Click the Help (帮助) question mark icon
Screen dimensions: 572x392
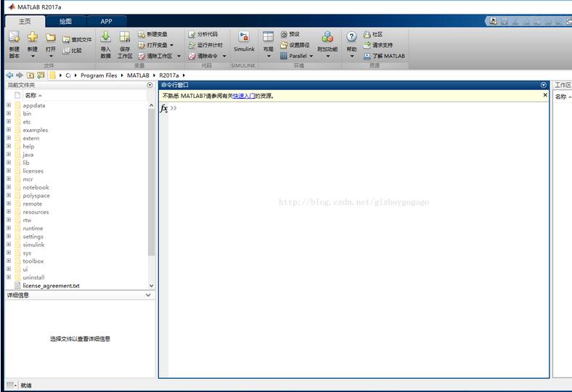pyautogui.click(x=351, y=36)
